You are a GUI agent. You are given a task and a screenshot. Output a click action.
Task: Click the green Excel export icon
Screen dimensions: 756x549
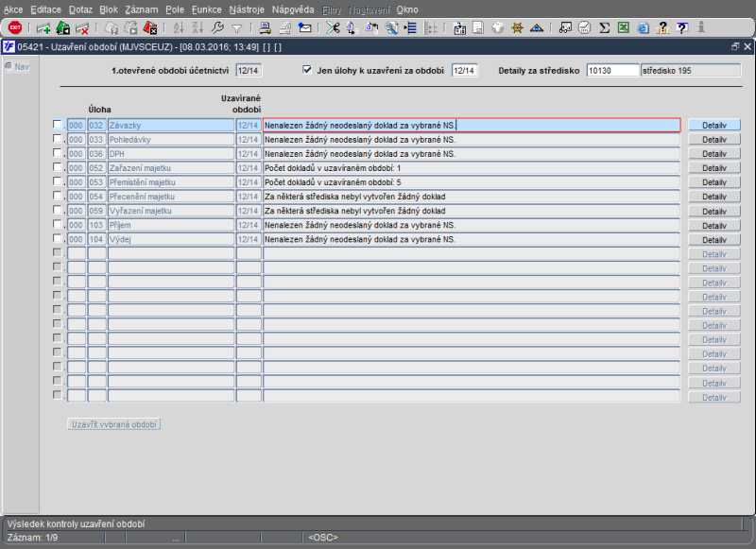click(x=624, y=27)
